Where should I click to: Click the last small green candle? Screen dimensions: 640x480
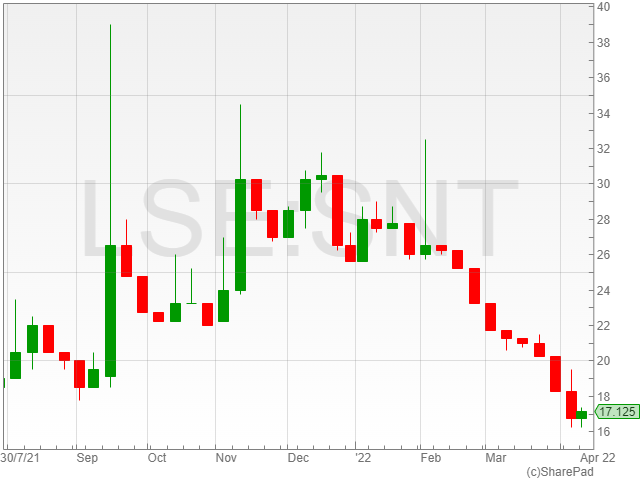click(x=581, y=414)
